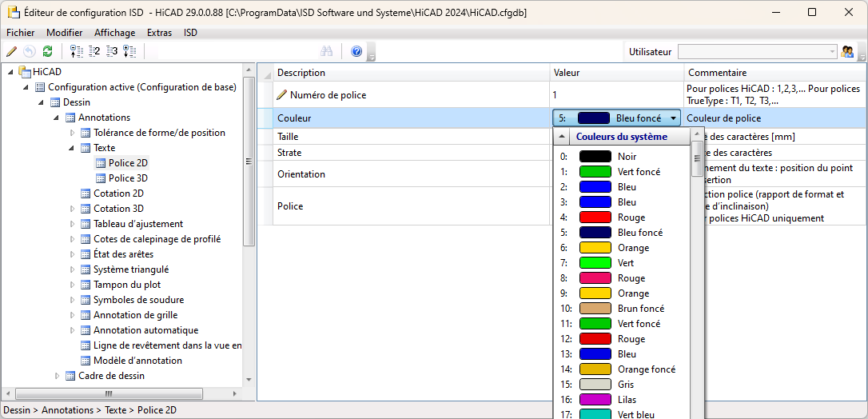Screen dimensions: 868x419
Task: Click the user management icon beside Utilisateur
Action: coord(847,51)
